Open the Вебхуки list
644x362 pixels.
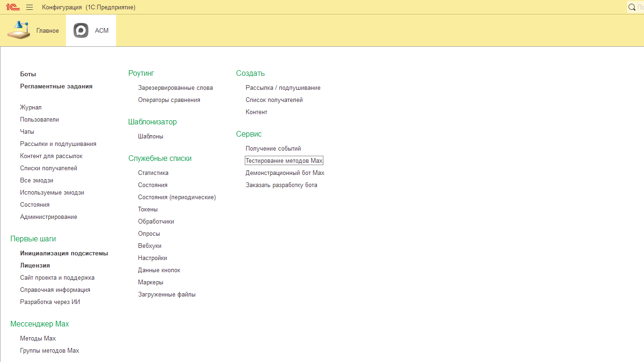tap(150, 246)
